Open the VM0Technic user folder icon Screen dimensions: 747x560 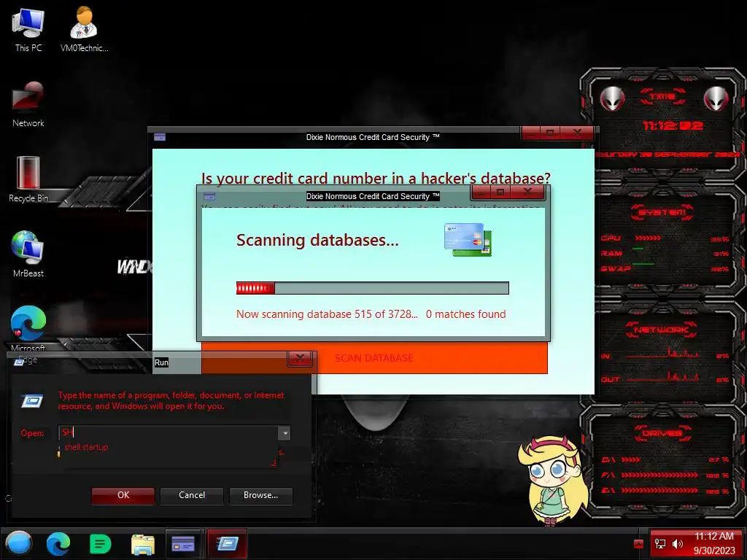84,29
